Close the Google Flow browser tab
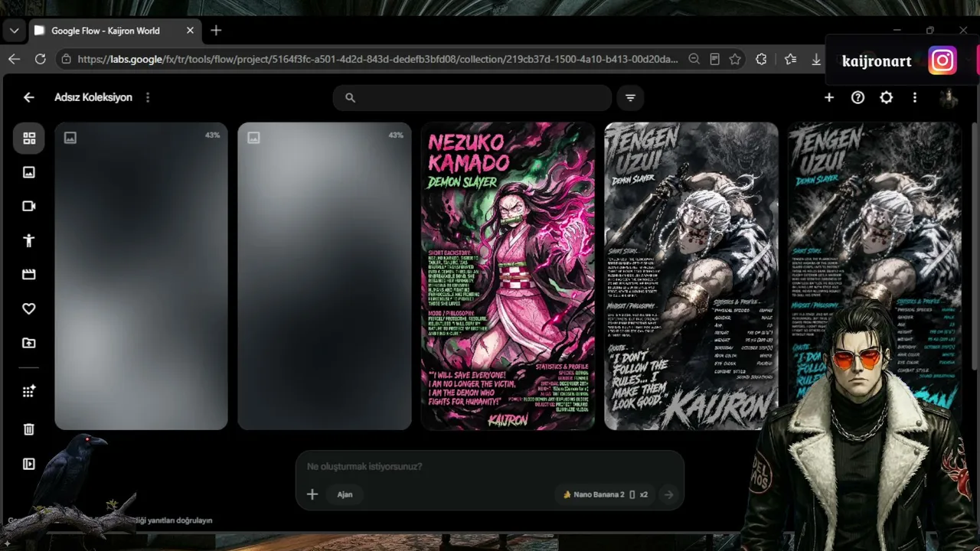The image size is (980, 551). tap(190, 31)
